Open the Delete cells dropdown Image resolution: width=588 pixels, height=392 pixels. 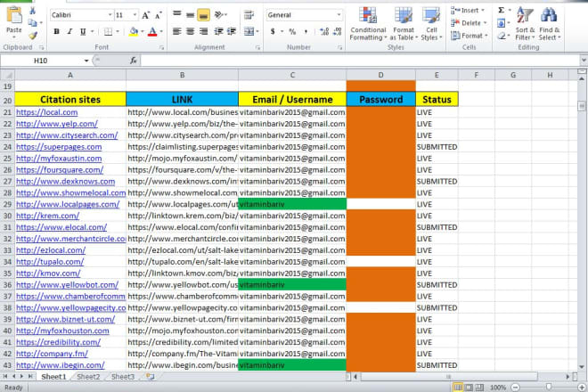tap(469, 23)
